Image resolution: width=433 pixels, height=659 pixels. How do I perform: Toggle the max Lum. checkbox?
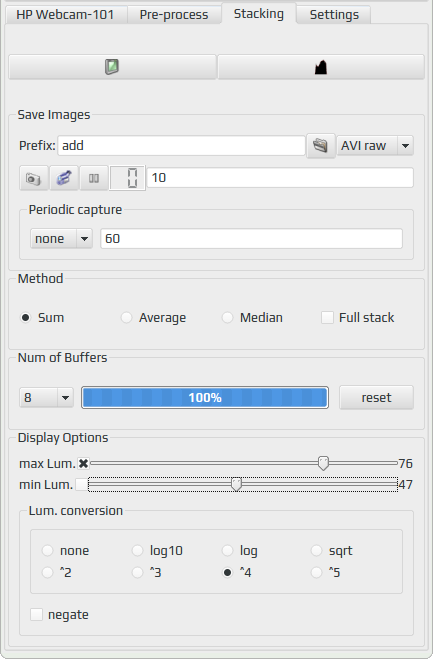(x=84, y=464)
